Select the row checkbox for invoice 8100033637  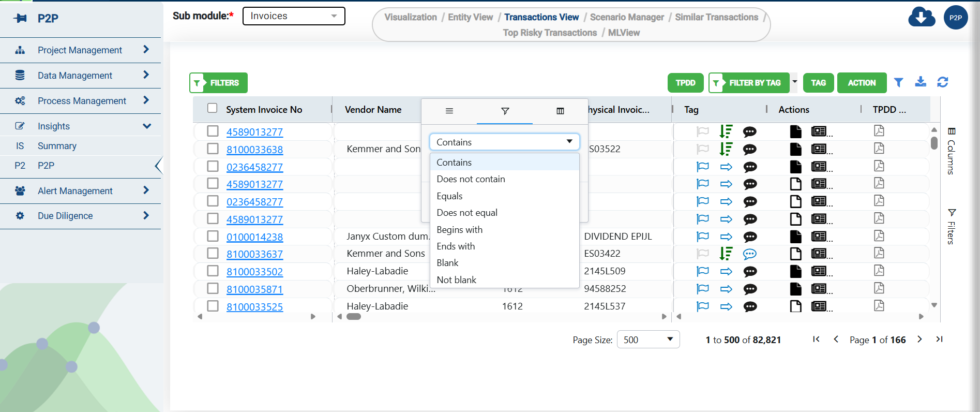coord(213,253)
